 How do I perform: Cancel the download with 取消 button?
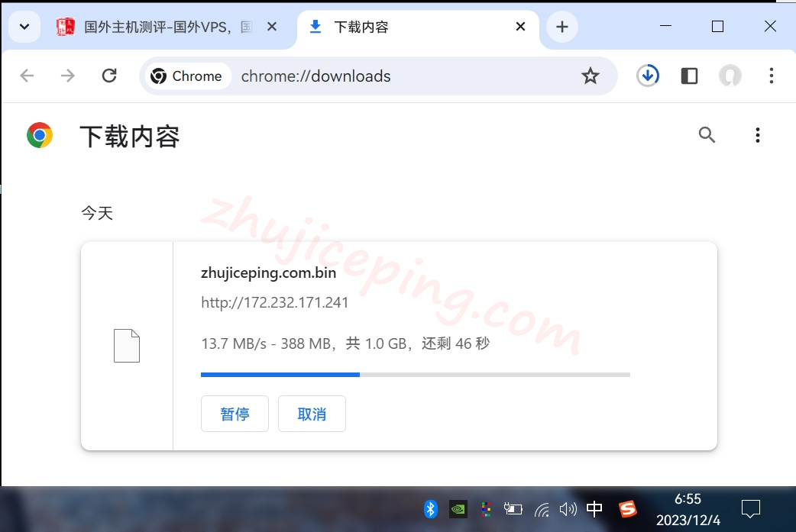pyautogui.click(x=312, y=414)
